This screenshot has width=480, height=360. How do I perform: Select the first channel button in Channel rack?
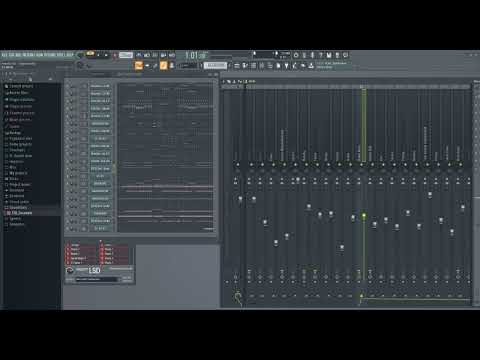point(100,86)
